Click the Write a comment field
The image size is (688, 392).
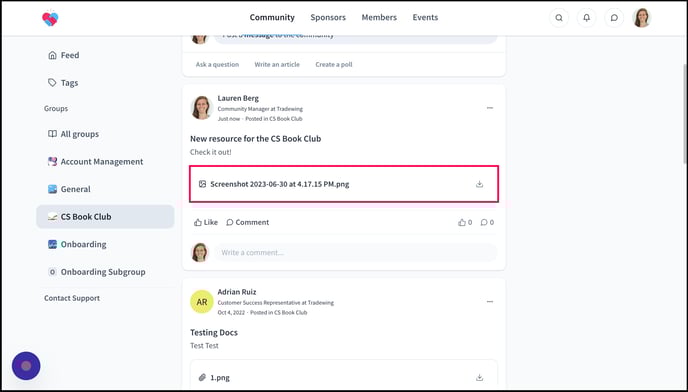pyautogui.click(x=356, y=253)
